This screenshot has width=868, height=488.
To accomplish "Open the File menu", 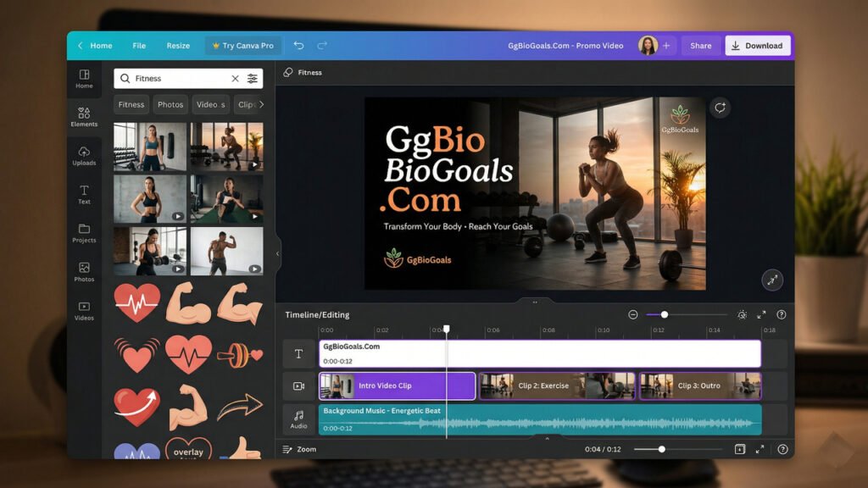I will click(138, 45).
